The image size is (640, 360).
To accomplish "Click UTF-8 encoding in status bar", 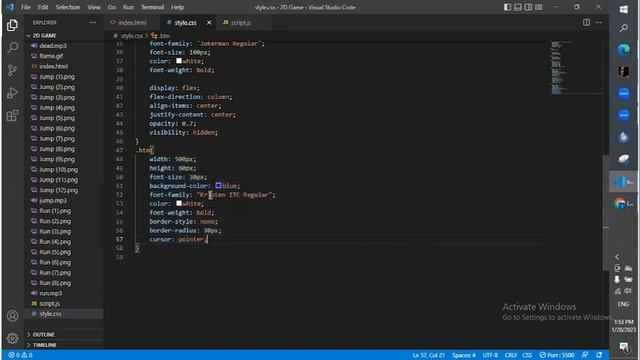I will (x=490, y=355).
